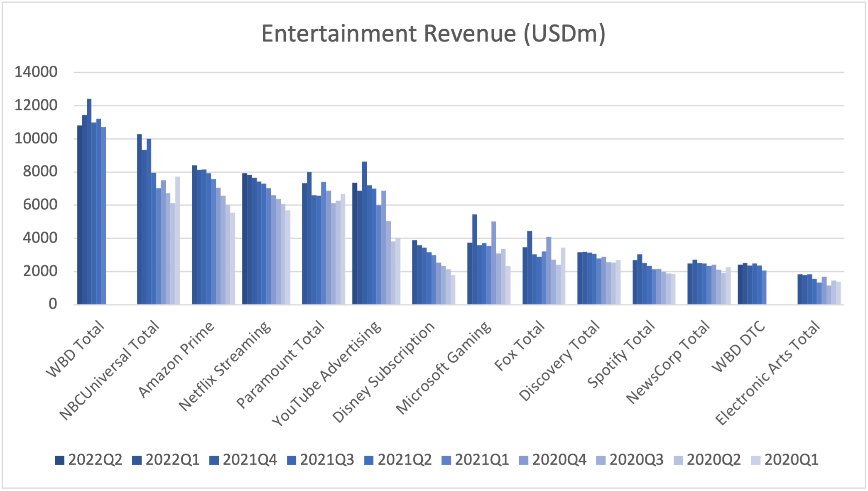Click the '2021Q2' legend label

point(405,460)
